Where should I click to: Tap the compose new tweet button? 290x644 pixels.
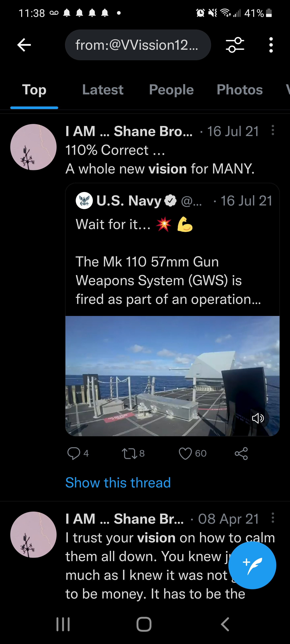(252, 565)
